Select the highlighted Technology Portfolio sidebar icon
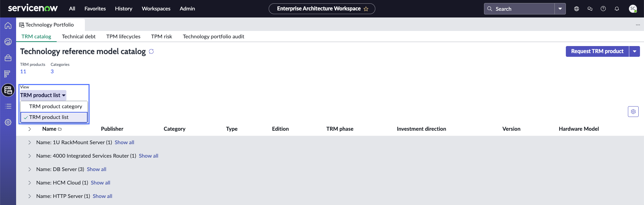 (8, 90)
